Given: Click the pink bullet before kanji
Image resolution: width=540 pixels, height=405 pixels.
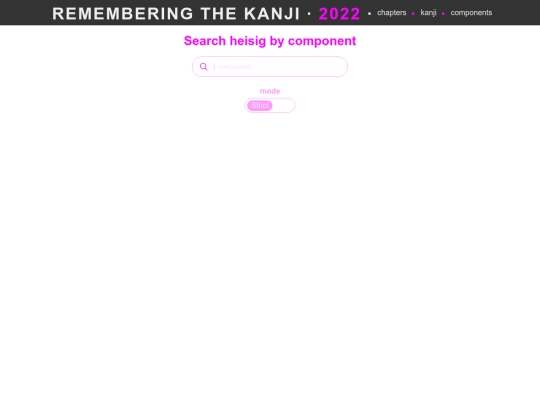Looking at the screenshot, I should (x=413, y=14).
